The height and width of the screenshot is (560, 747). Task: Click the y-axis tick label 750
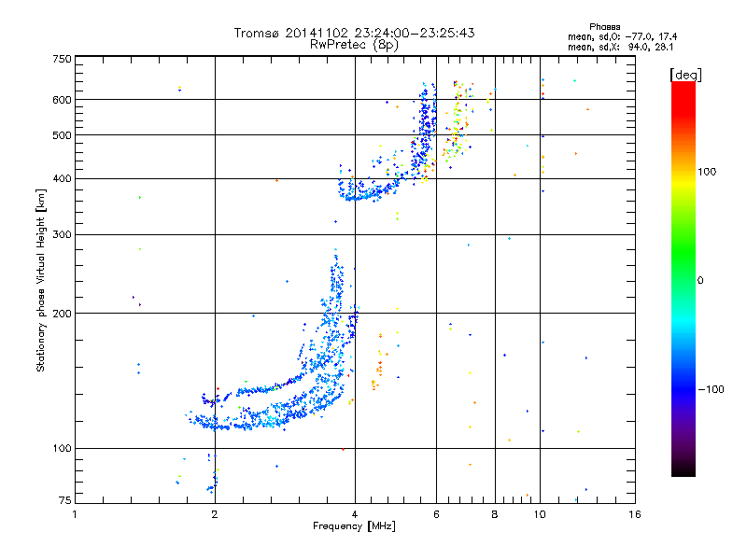pos(63,59)
